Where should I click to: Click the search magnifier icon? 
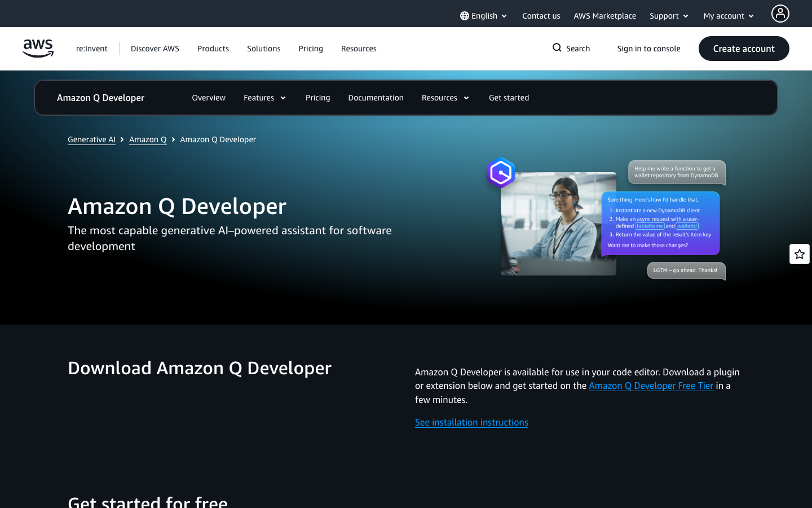click(x=557, y=48)
